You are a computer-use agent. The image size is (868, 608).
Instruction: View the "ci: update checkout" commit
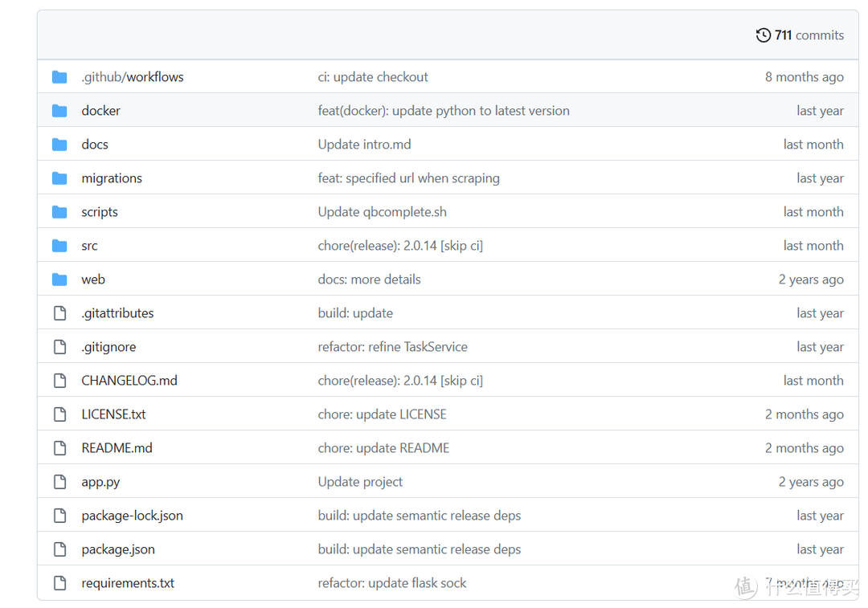[x=373, y=77]
